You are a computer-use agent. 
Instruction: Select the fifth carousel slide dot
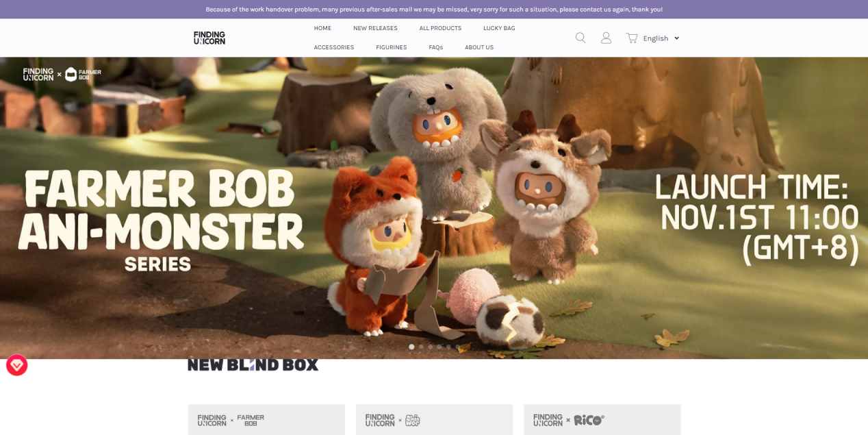[449, 347]
